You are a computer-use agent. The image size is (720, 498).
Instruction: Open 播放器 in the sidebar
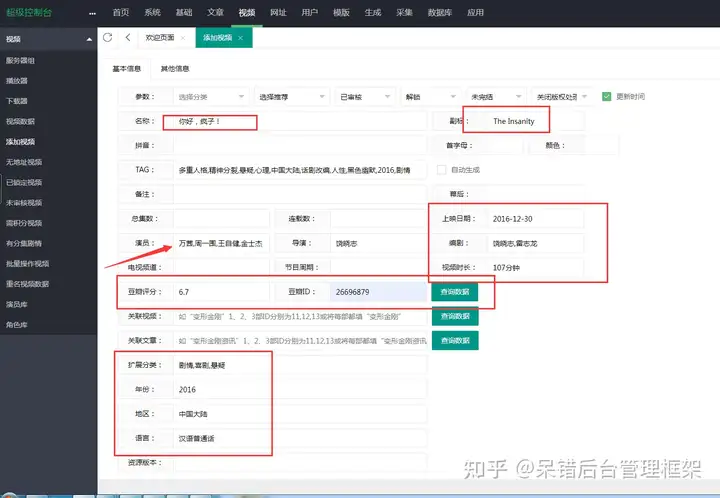pos(17,81)
